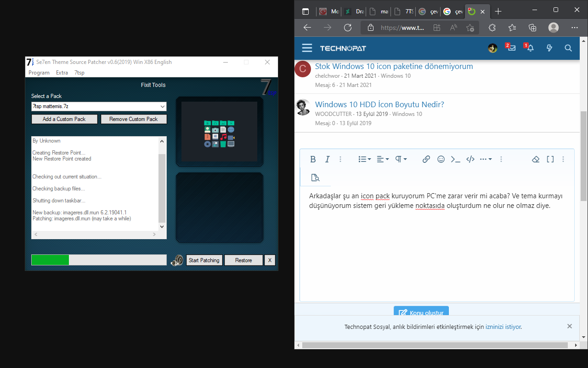Expand the list options dropdown

pos(365,159)
